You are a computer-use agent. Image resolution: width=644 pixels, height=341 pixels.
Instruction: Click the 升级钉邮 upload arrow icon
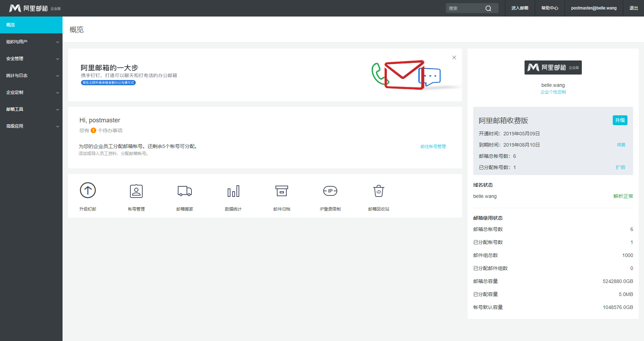pos(88,191)
